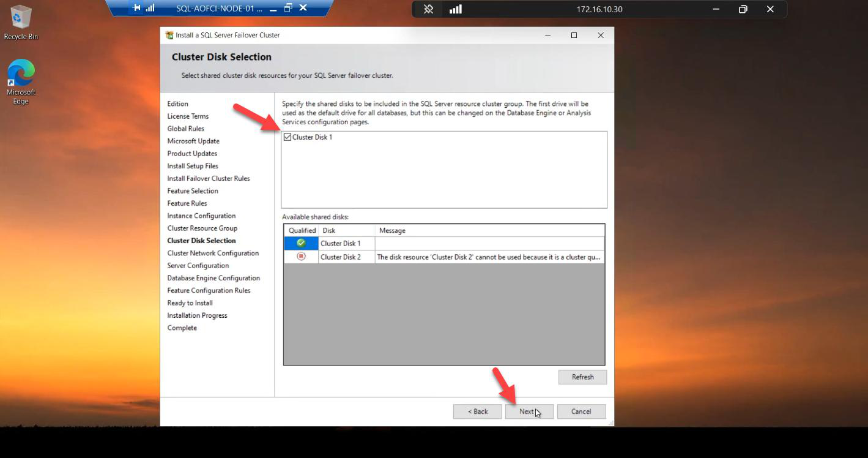
Task: Click the red not-qualified icon for Cluster Disk 2
Action: coord(301,257)
